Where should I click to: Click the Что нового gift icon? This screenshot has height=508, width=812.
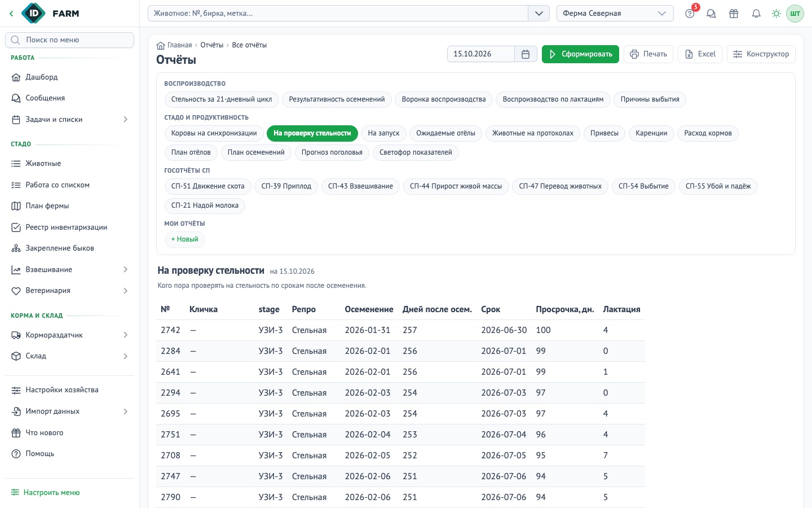click(16, 433)
